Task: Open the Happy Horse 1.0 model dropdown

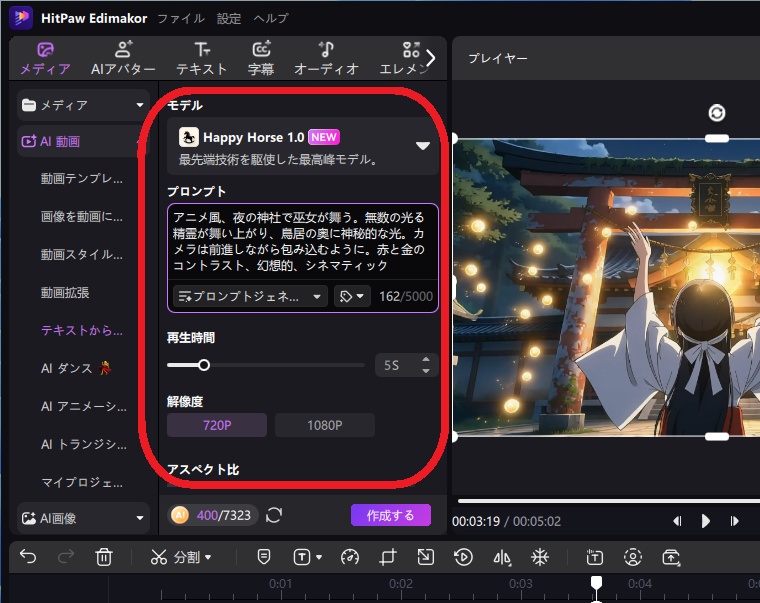Action: pyautogui.click(x=303, y=146)
